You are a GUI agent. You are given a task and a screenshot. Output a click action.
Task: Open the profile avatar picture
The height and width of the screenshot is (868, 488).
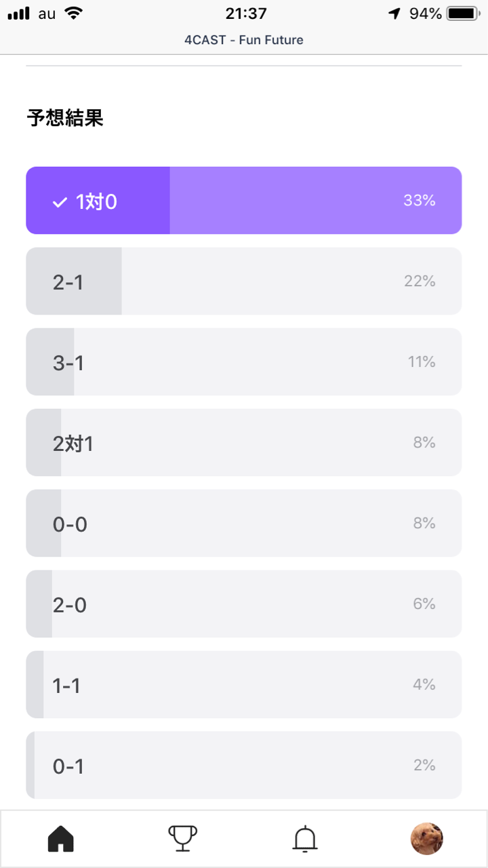point(427,840)
